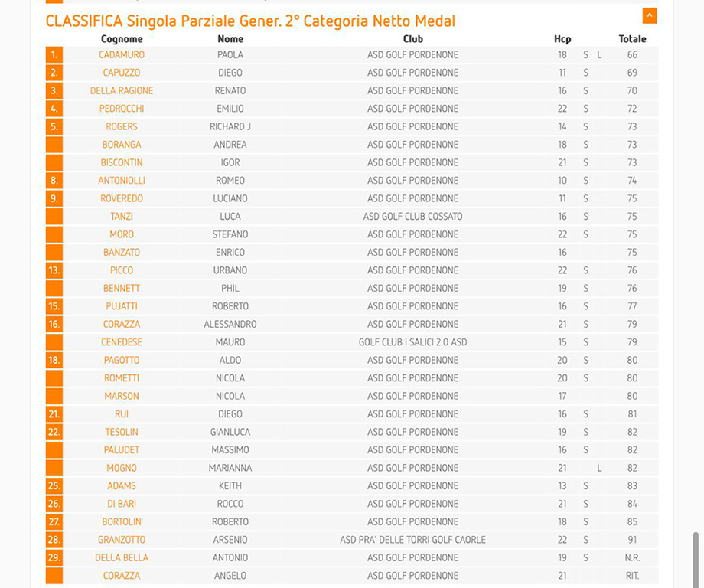This screenshot has height=588, width=704.
Task: Click the CADAMURO surname link
Action: [122, 55]
